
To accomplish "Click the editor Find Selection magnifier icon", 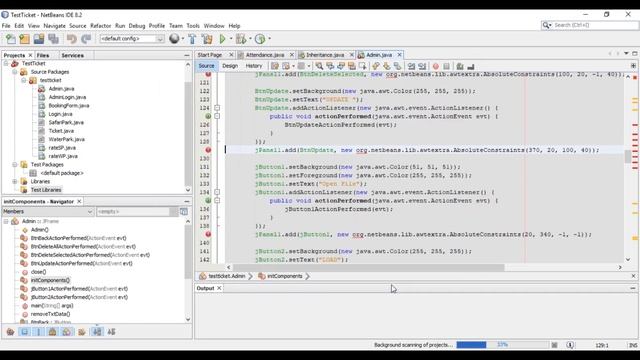I will pyautogui.click(x=319, y=66).
